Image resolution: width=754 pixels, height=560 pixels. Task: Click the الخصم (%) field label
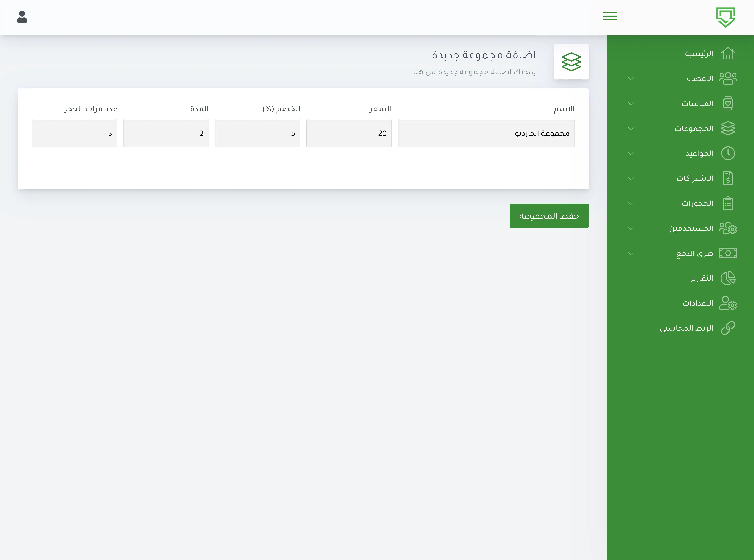click(x=281, y=109)
